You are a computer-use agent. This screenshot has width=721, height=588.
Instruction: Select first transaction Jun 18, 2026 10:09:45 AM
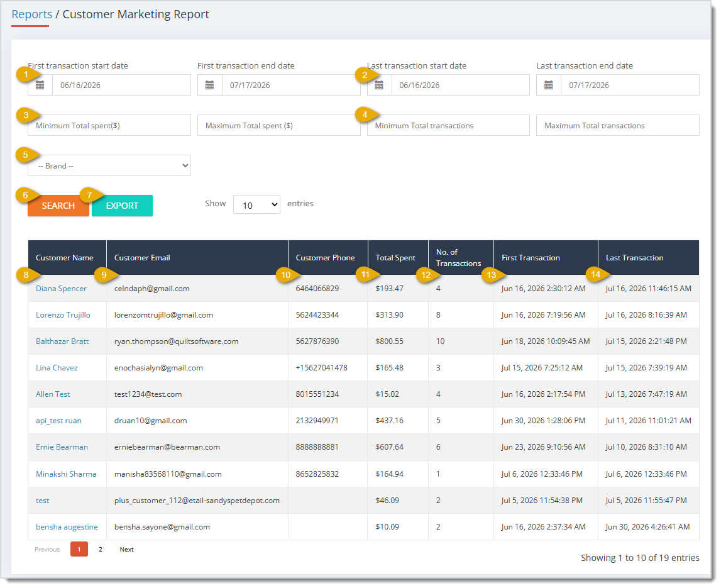pos(546,341)
